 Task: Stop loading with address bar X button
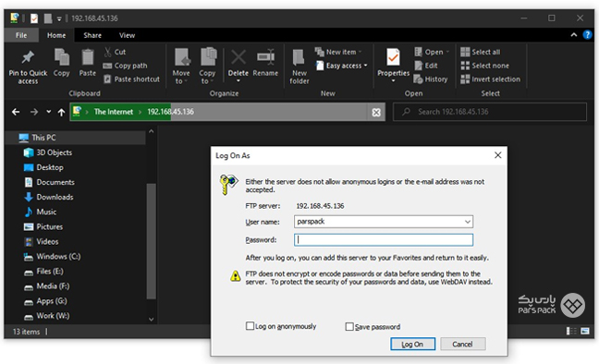[x=376, y=113]
